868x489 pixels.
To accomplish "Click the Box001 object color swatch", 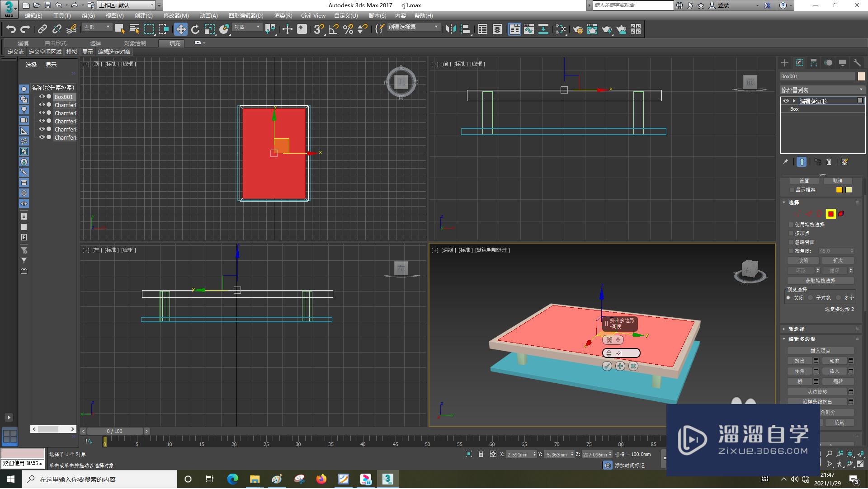I will coord(861,76).
